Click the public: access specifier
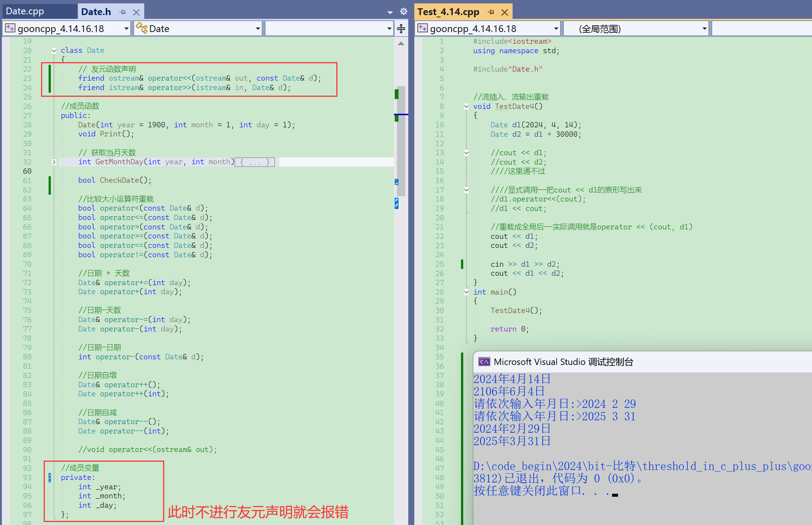This screenshot has width=812, height=525. coord(76,116)
